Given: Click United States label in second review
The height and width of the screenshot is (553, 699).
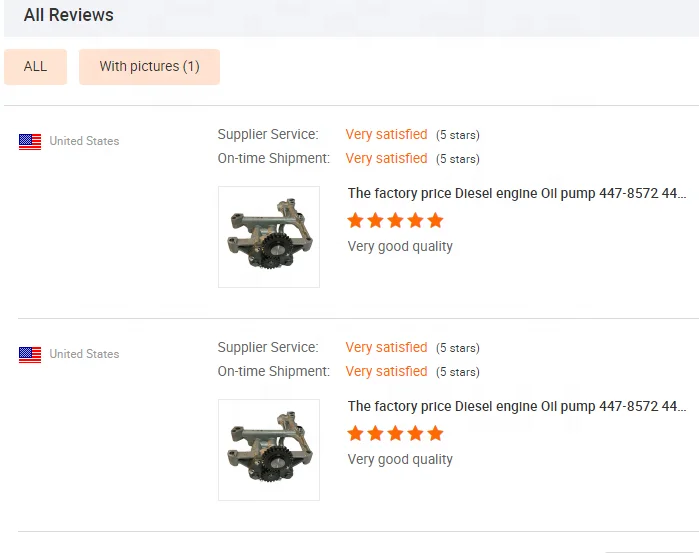Looking at the screenshot, I should point(84,355).
